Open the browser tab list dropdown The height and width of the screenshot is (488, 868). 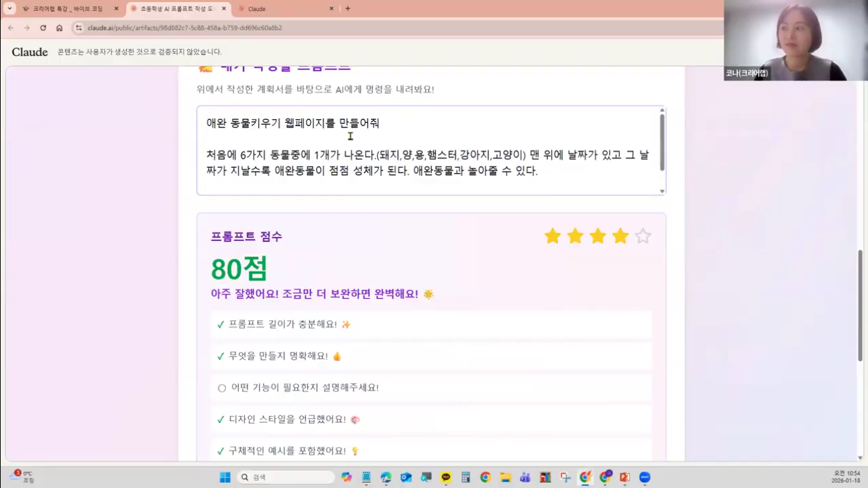click(9, 8)
